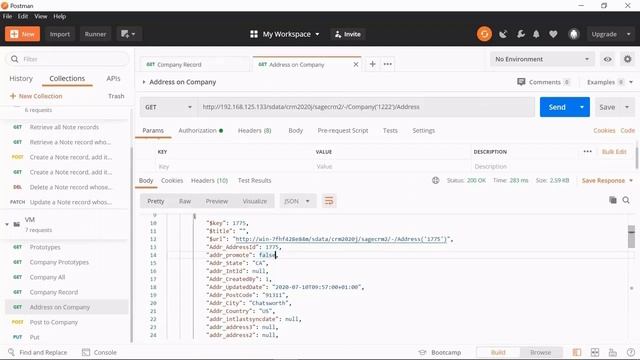Open the help question icon
640x360 pixels.
(631, 352)
